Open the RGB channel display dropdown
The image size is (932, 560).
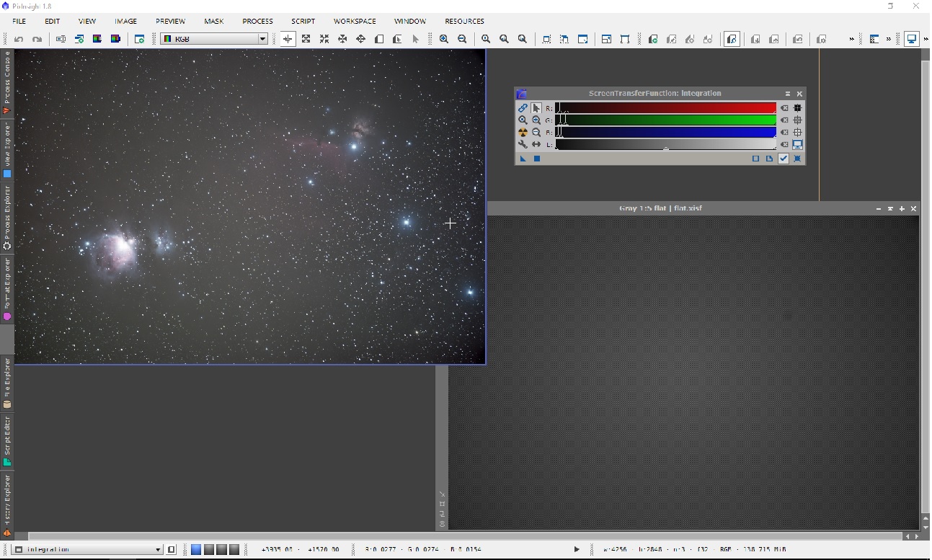(262, 39)
